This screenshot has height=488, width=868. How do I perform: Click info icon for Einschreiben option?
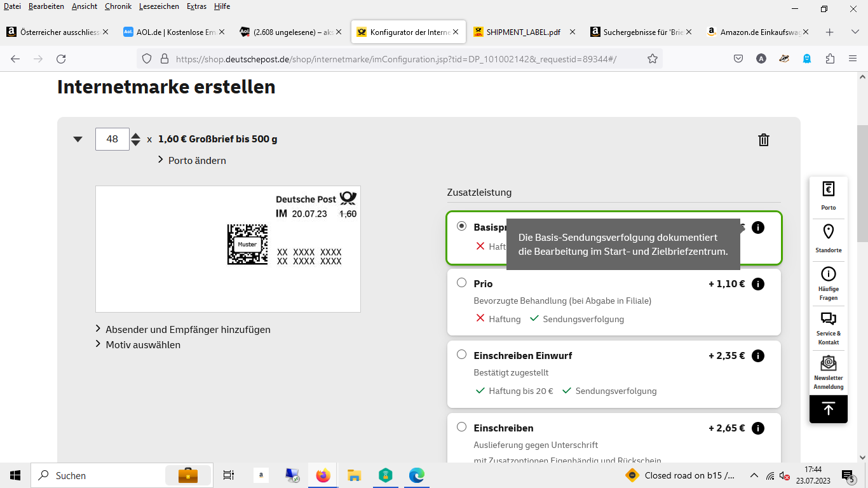click(758, 428)
